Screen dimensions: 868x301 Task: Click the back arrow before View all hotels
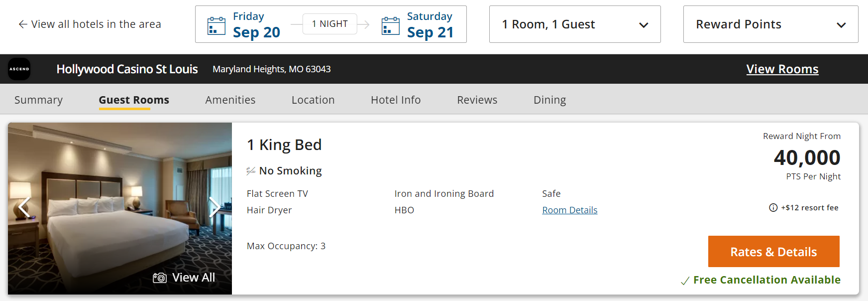click(22, 24)
